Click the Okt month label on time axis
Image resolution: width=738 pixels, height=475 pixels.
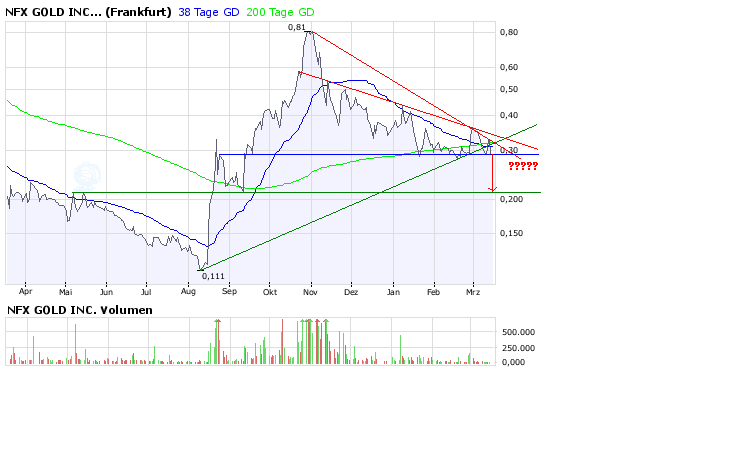270,292
